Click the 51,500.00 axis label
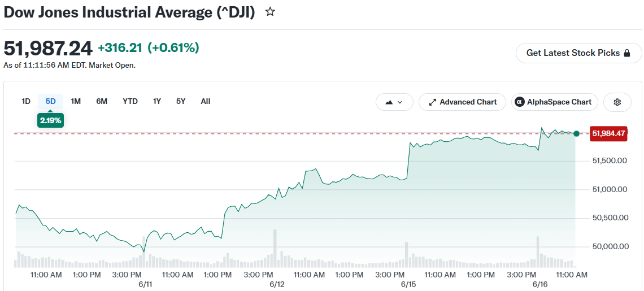Viewport: 644px width, 291px height. 610,160
